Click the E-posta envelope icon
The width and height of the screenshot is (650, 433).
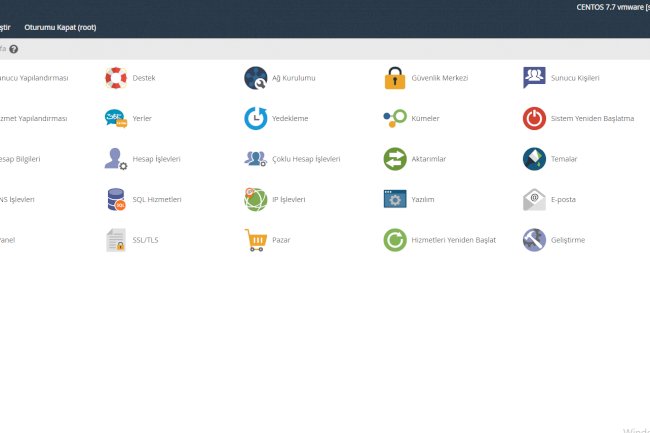pyautogui.click(x=534, y=200)
